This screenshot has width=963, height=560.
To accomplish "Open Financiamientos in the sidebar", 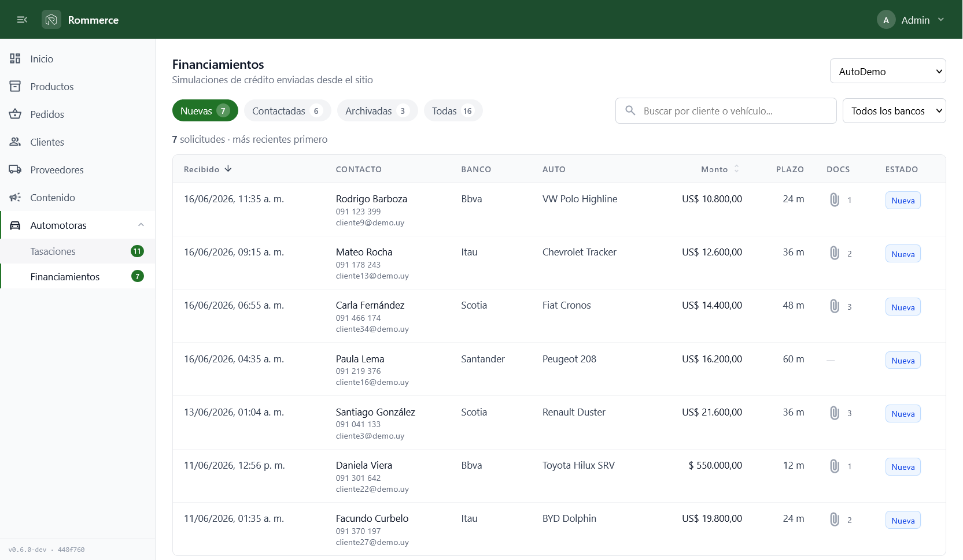I will (x=78, y=277).
